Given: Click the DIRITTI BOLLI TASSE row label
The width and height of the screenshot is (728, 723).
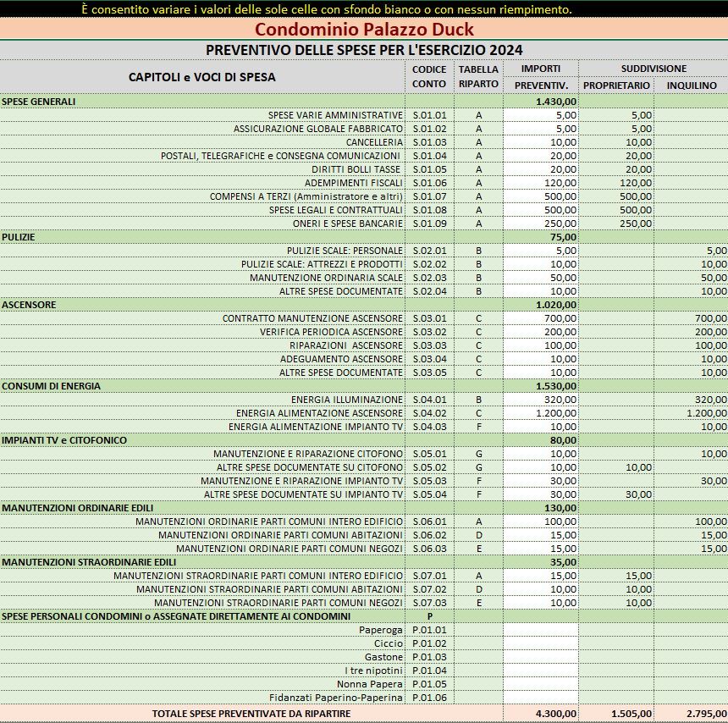Looking at the screenshot, I should pyautogui.click(x=356, y=169).
